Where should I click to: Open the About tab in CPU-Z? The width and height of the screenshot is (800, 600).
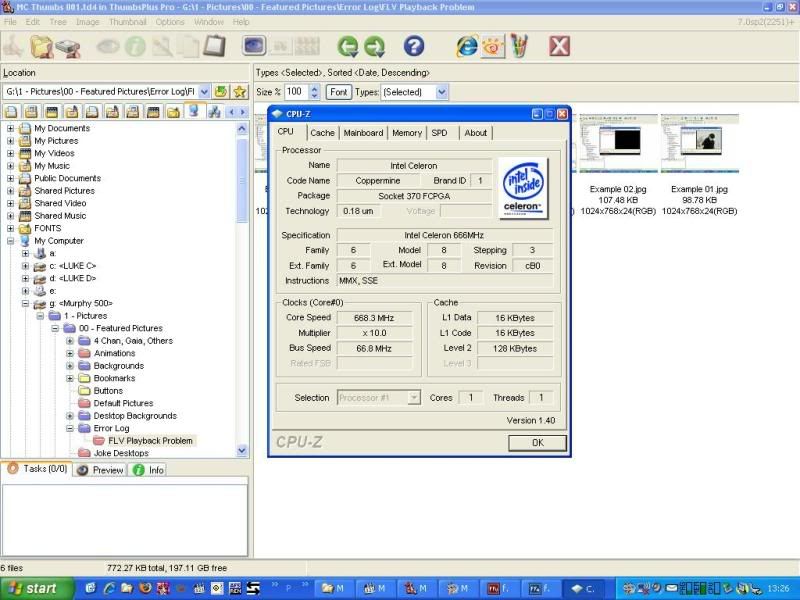pos(476,133)
